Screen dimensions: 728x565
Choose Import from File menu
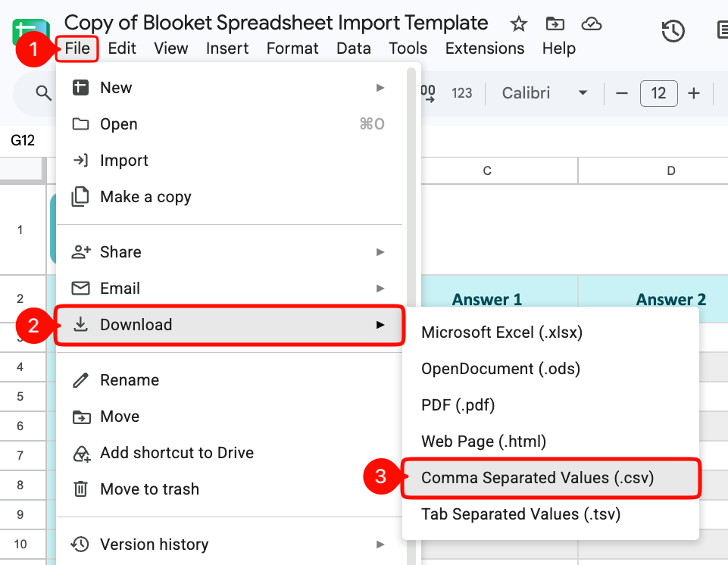pos(230,160)
